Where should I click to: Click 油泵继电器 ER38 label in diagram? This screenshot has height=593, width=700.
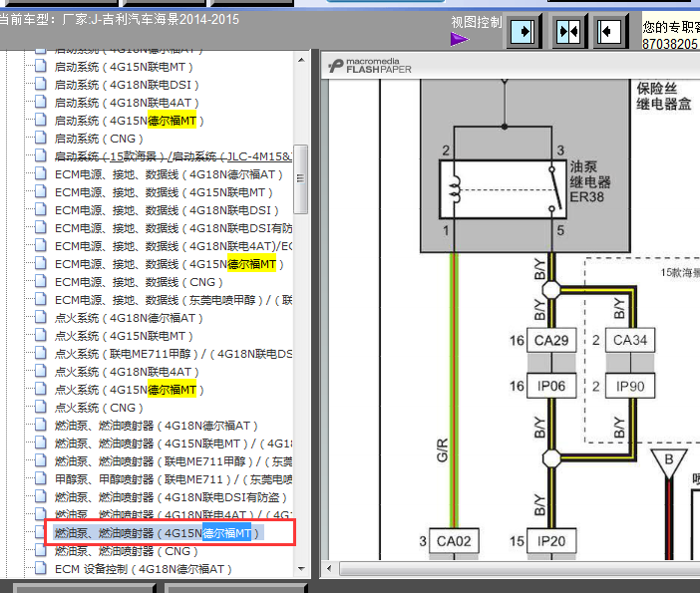[x=589, y=181]
